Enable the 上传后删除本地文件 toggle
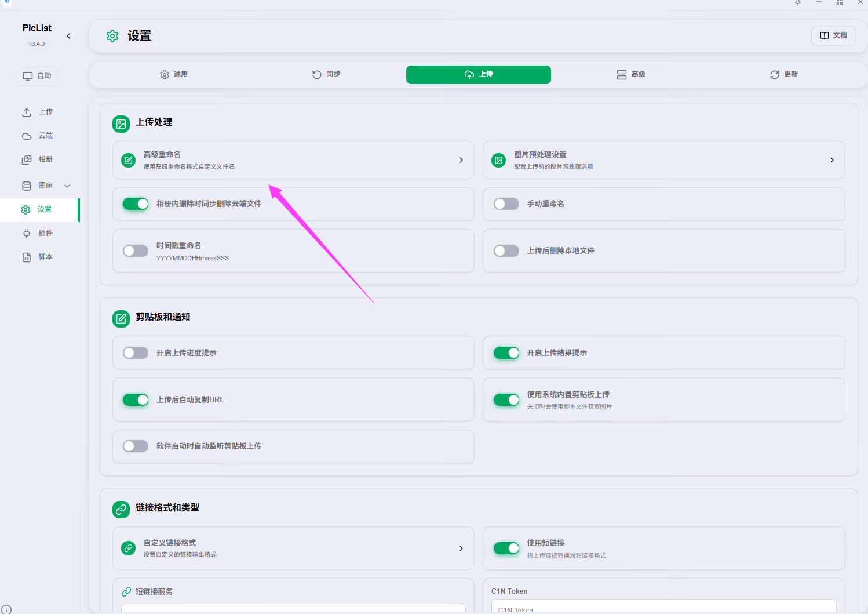 (x=506, y=251)
